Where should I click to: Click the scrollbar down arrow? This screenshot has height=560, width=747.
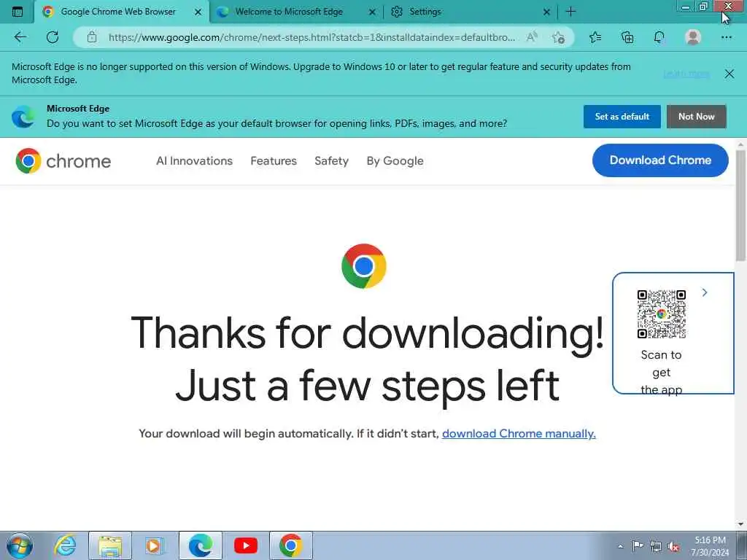pos(740,524)
